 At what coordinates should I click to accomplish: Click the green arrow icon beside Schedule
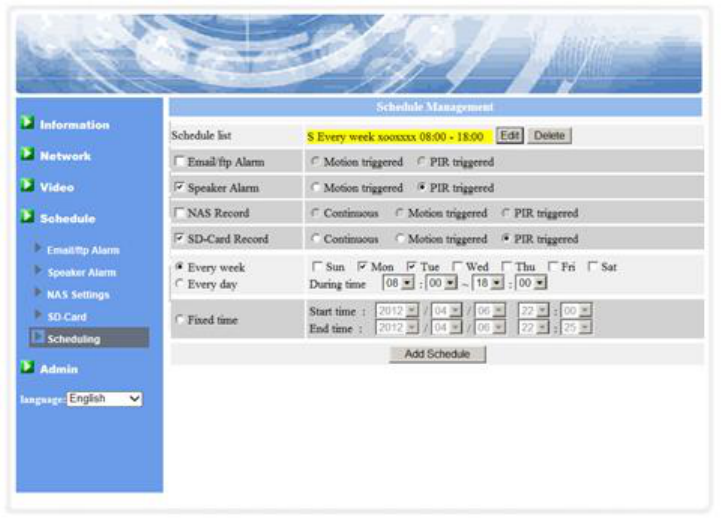tap(27, 216)
